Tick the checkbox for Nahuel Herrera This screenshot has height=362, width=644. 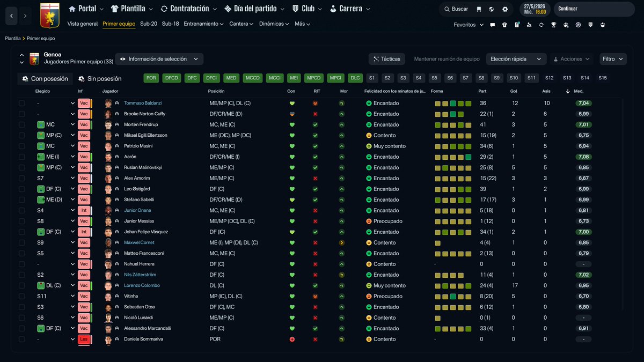[x=22, y=264]
